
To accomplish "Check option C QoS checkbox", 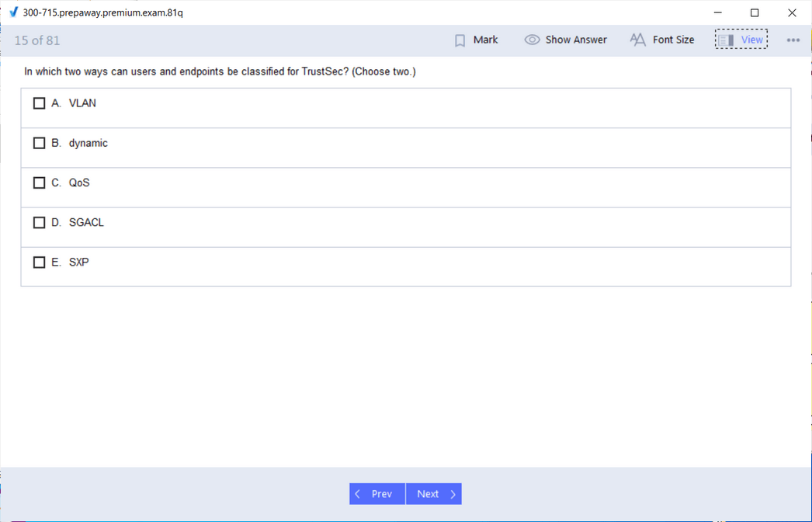I will coord(39,183).
